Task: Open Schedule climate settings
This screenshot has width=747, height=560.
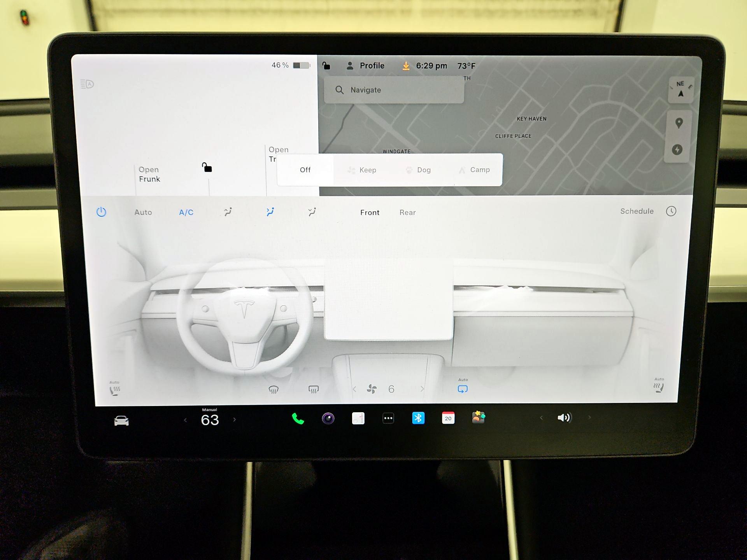Action: [x=637, y=211]
